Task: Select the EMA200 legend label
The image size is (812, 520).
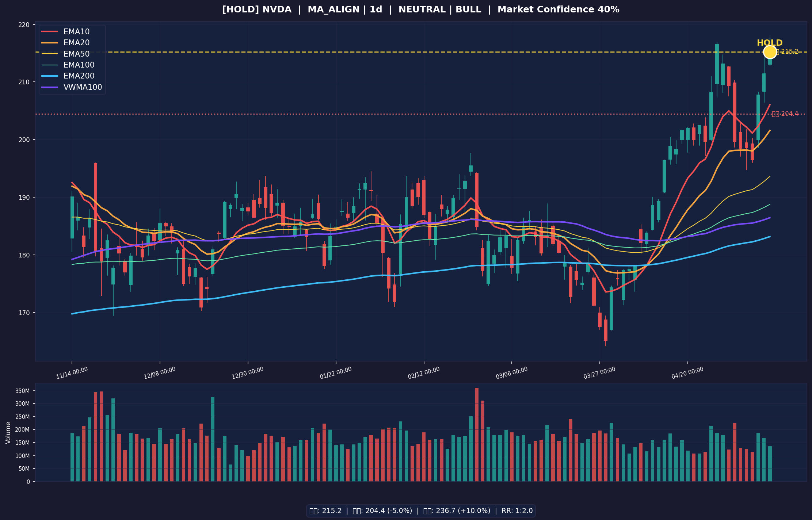Action: 79,76
